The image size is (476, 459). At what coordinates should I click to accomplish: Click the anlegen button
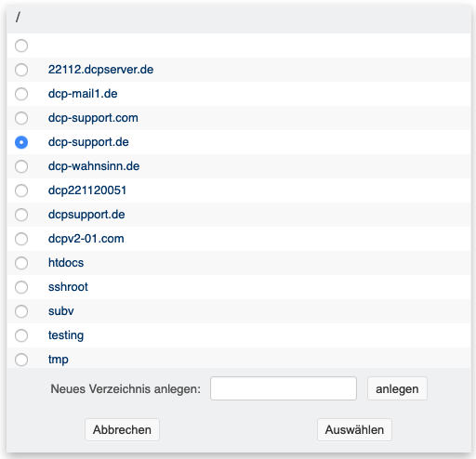397,388
